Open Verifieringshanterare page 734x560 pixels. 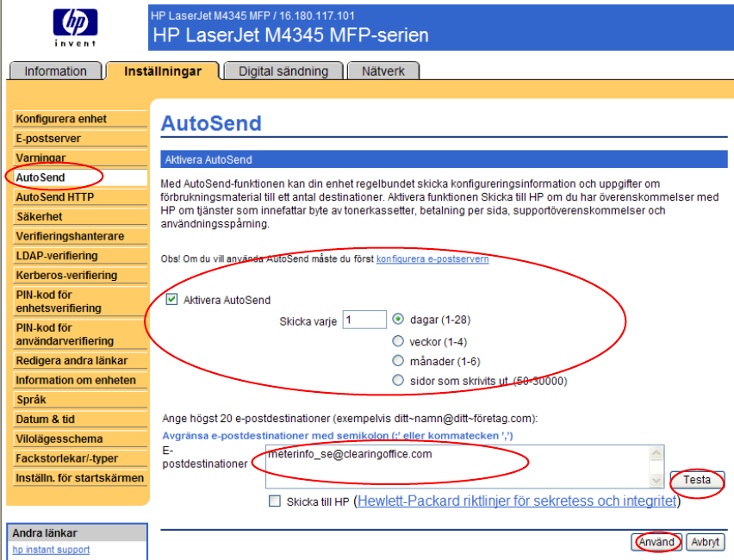(x=80, y=236)
